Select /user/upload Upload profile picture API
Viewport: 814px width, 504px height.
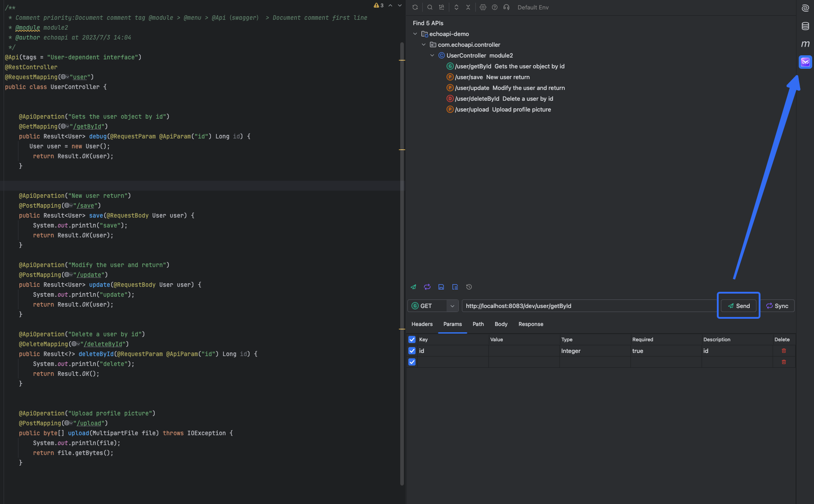(499, 109)
